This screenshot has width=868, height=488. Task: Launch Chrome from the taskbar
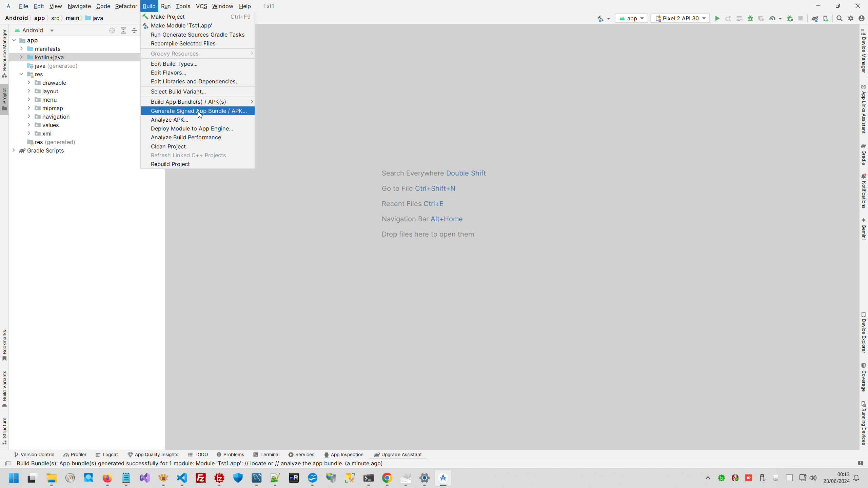387,479
